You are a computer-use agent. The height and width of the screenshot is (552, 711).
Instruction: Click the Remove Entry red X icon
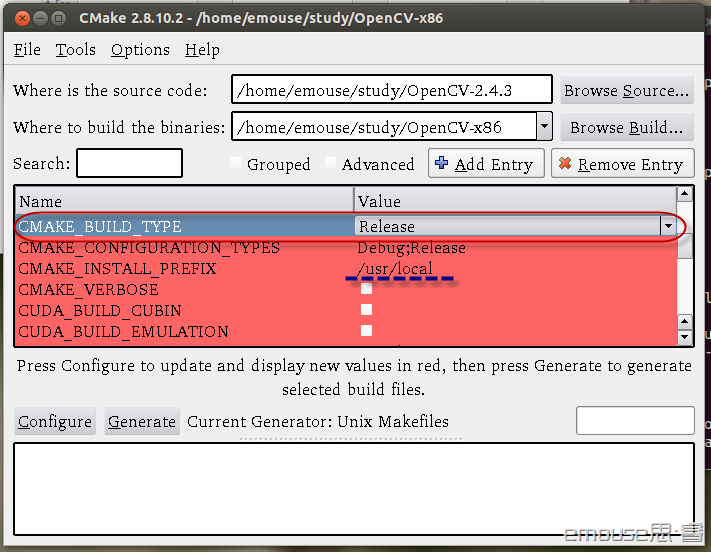pyautogui.click(x=565, y=163)
